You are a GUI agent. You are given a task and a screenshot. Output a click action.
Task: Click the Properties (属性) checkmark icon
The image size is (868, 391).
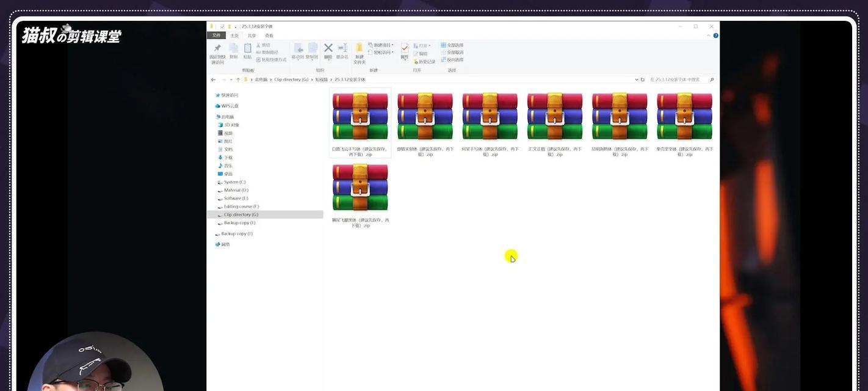pos(405,48)
